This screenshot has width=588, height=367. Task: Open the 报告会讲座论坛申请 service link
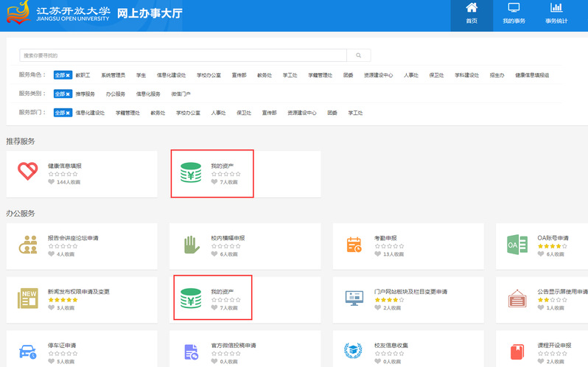coord(73,238)
